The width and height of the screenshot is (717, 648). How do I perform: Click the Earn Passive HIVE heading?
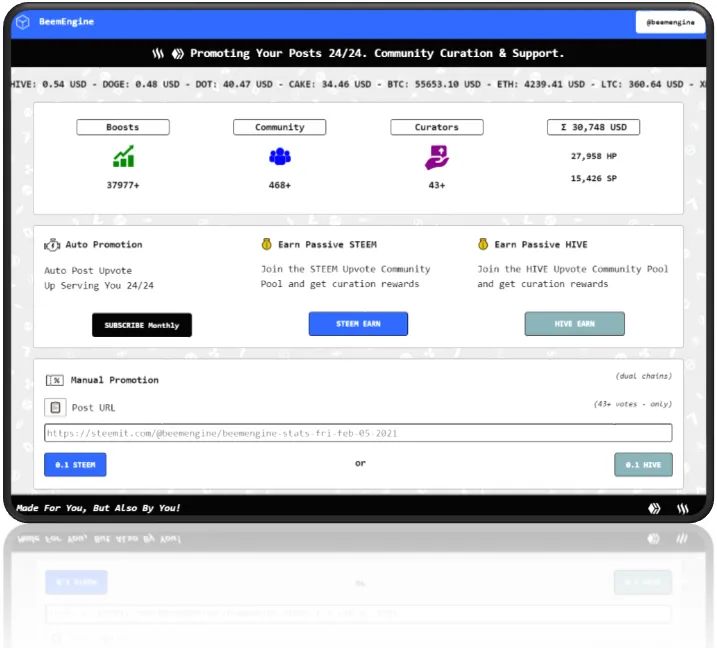(x=541, y=245)
